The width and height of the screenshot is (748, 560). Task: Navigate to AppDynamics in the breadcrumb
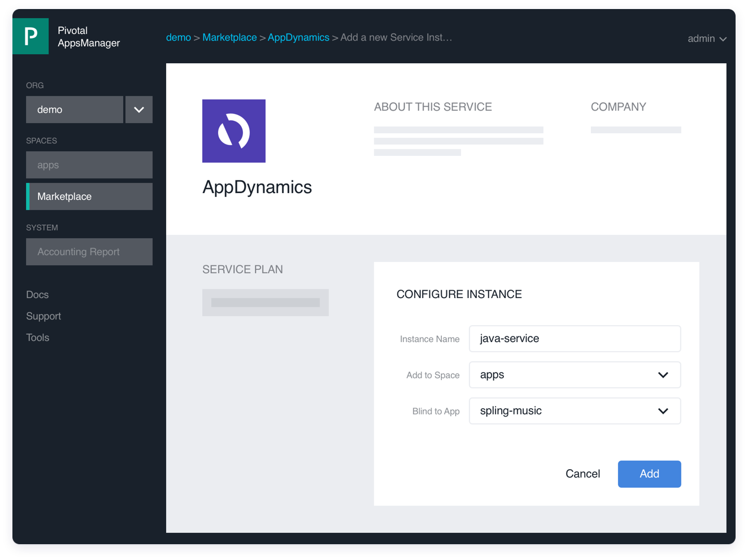[x=298, y=37]
